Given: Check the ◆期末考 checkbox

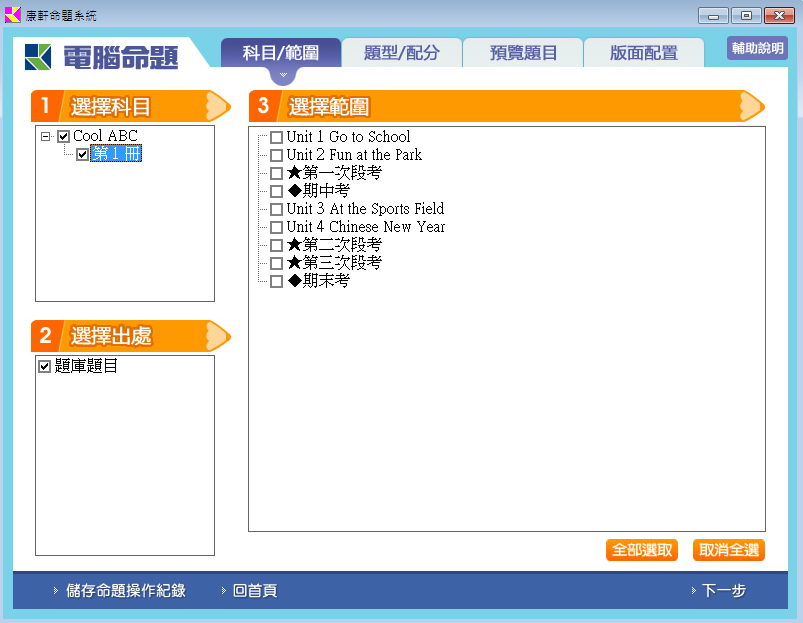Looking at the screenshot, I should tap(277, 282).
